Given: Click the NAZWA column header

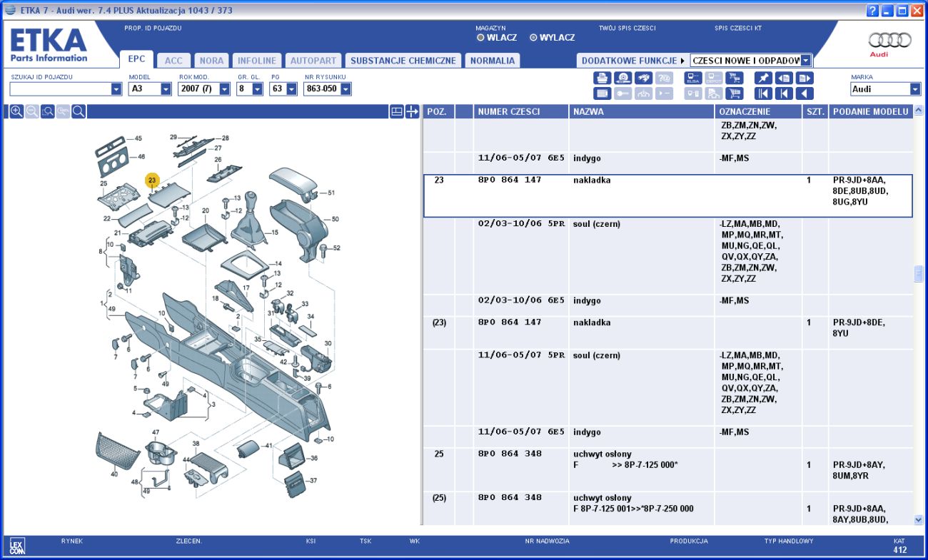Looking at the screenshot, I should pos(642,112).
